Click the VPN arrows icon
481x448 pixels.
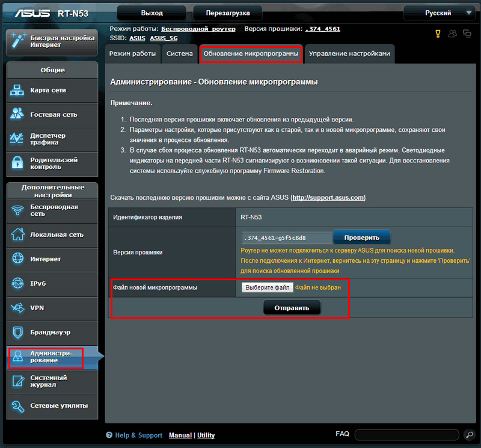click(x=17, y=307)
